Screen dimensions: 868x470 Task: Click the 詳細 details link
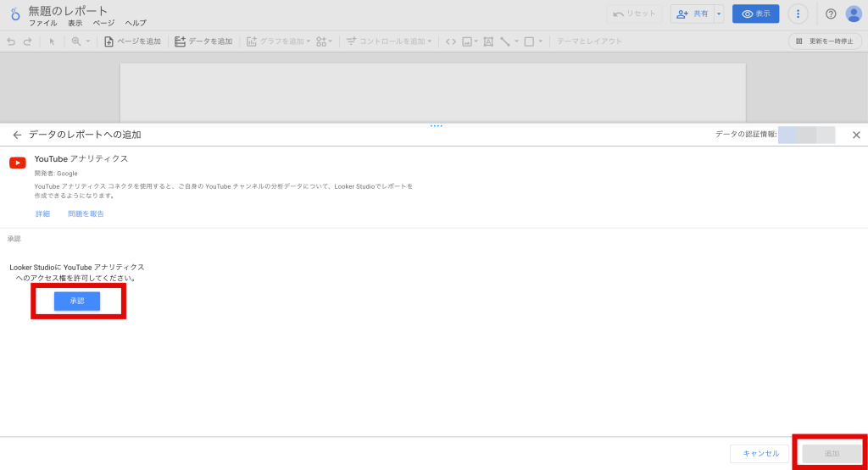click(x=42, y=214)
